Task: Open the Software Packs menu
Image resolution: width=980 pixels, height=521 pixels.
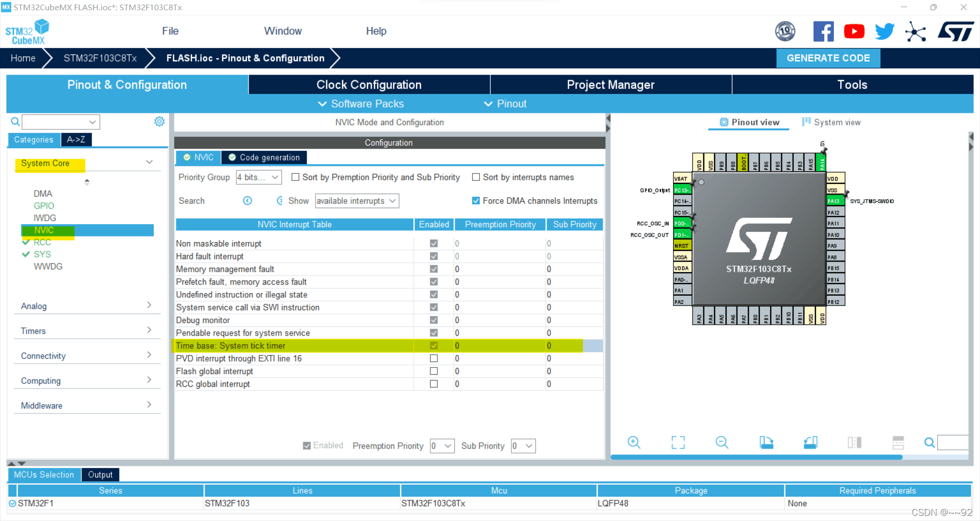Action: click(361, 104)
